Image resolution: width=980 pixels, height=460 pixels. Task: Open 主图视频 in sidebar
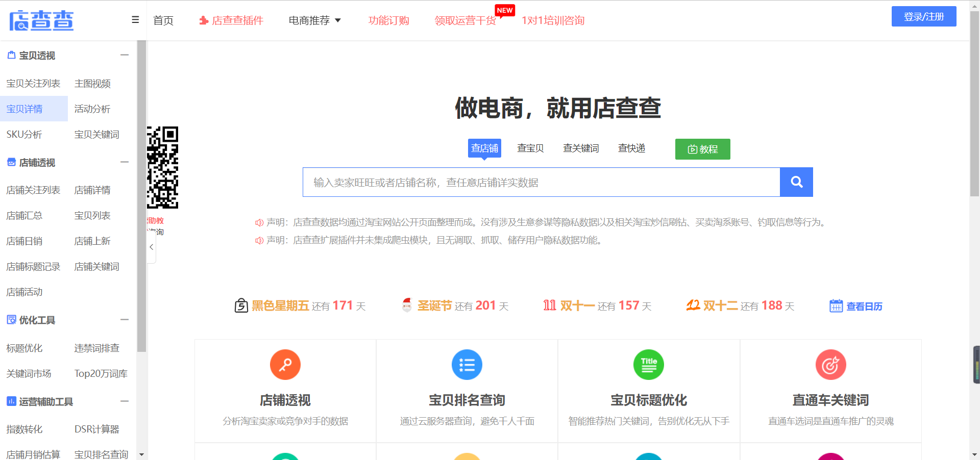point(92,83)
